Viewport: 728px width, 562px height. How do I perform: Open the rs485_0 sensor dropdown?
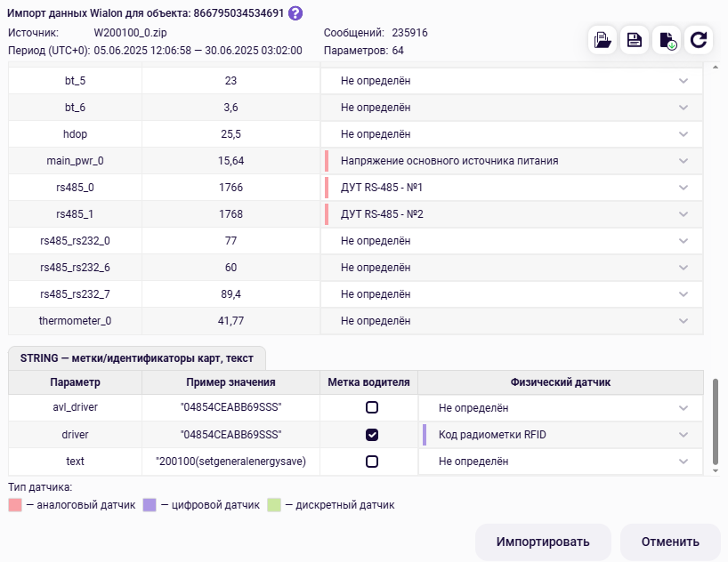[683, 188]
